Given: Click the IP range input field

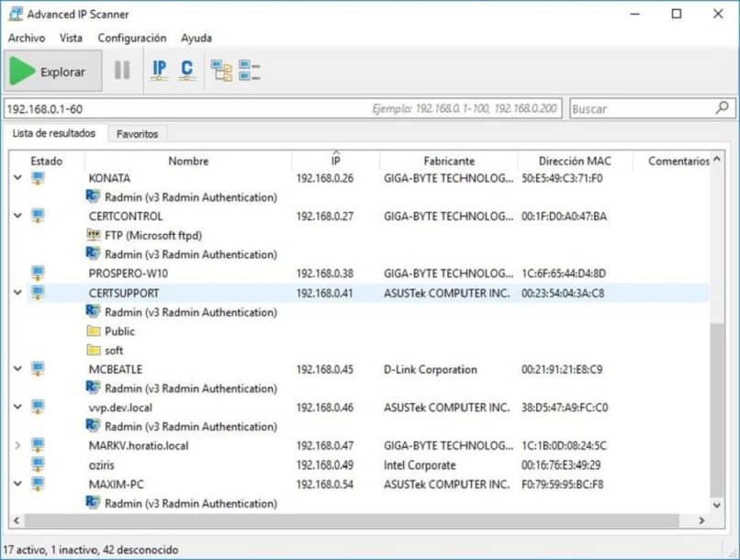Looking at the screenshot, I should [283, 109].
